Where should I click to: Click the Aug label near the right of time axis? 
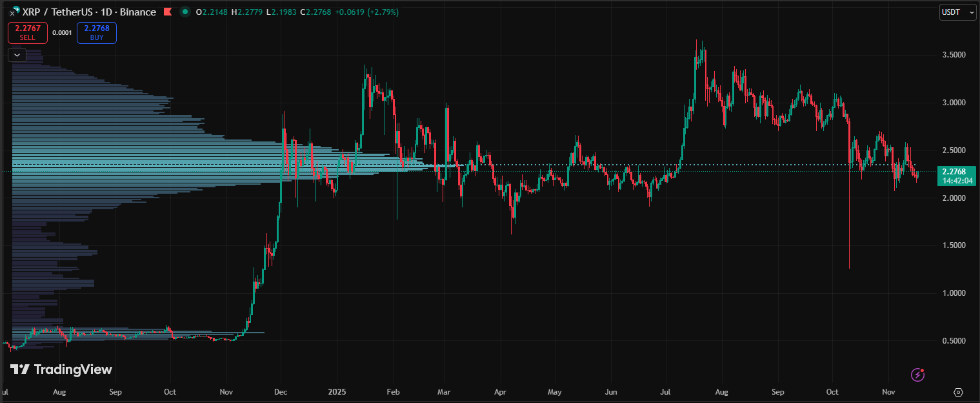coord(722,392)
